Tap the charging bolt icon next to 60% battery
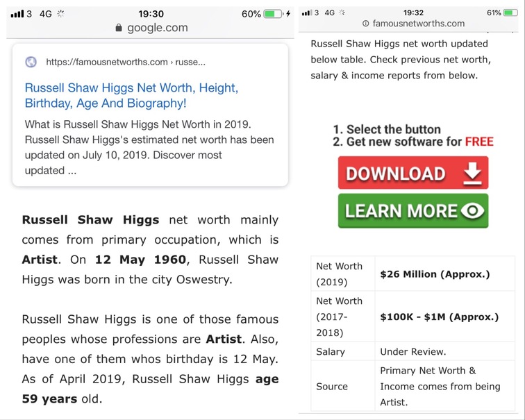The width and height of the screenshot is (525, 420). tap(288, 14)
